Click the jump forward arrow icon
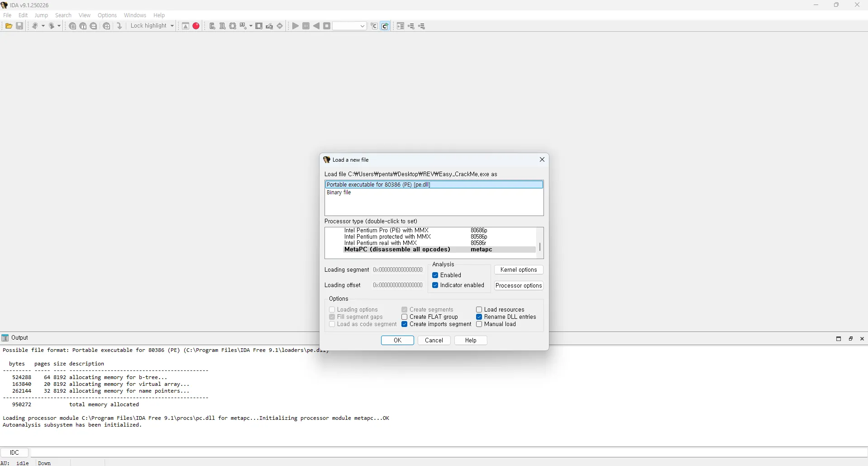The width and height of the screenshot is (868, 466). (x=52, y=26)
